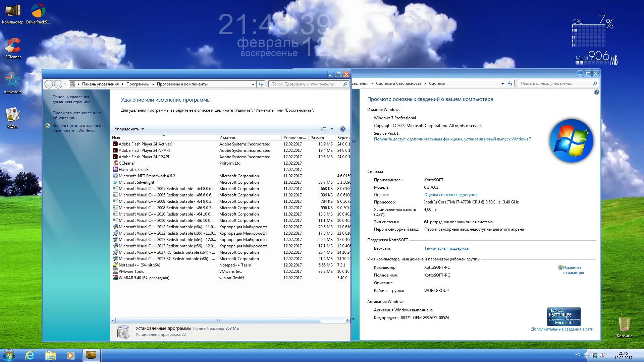Screen dimensions: 644x362
Task: Click Техническая поддержка website link
Action: click(446, 248)
